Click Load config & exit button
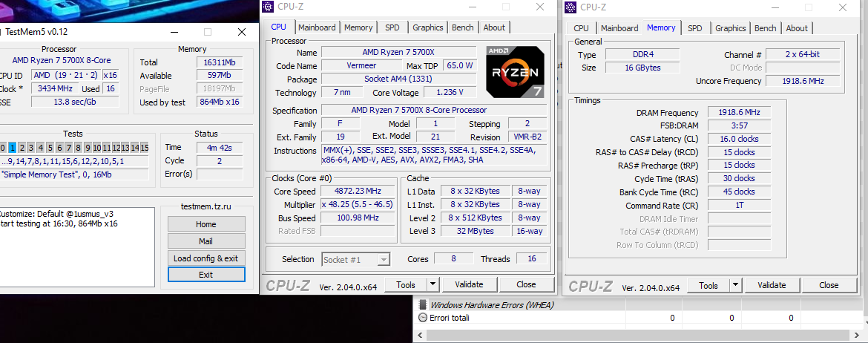 [x=206, y=258]
